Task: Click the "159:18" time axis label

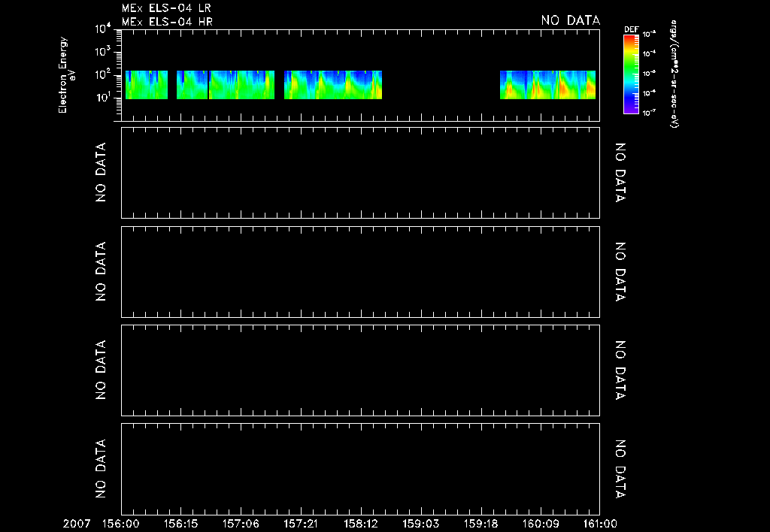Action: [x=480, y=524]
